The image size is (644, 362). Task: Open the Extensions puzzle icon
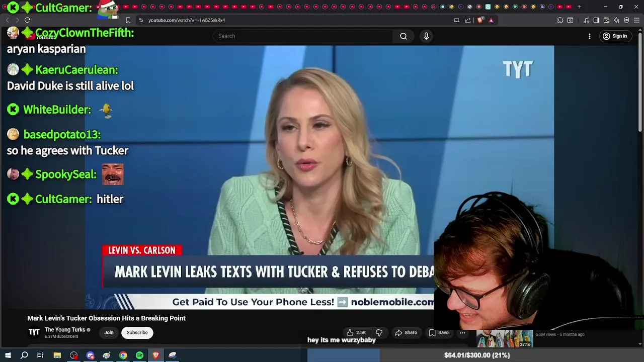pos(560,20)
